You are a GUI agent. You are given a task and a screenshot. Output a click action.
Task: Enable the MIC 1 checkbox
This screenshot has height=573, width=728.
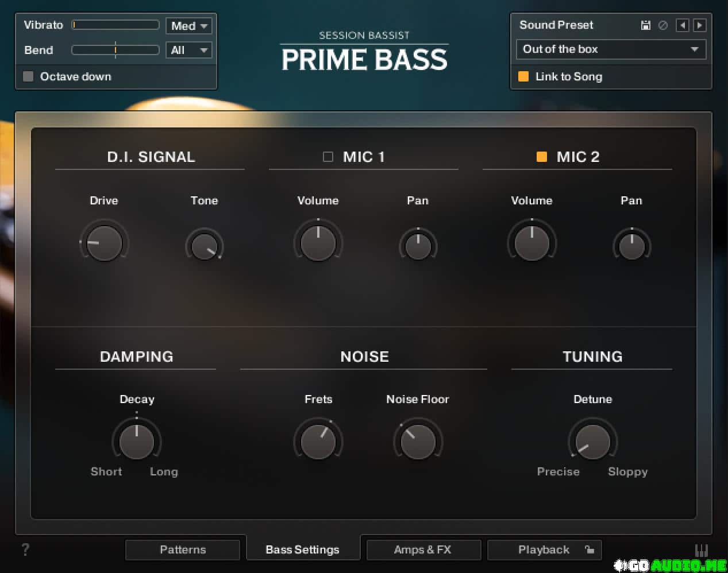click(x=328, y=157)
